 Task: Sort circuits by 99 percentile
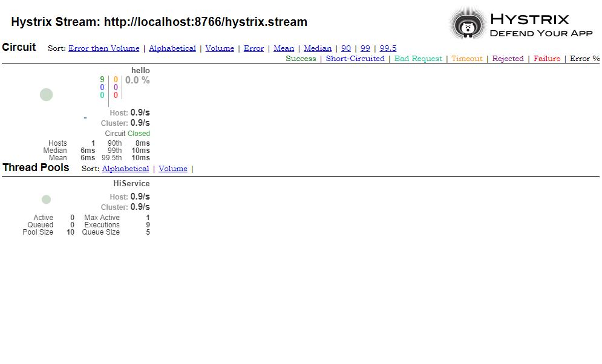365,48
